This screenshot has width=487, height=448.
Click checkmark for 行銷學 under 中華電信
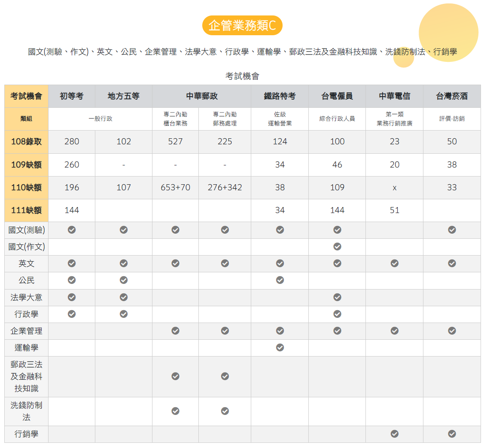click(x=394, y=434)
